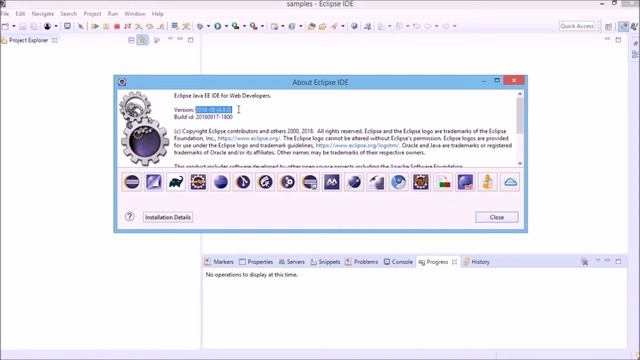Switch to the Console tab
This screenshot has width=640, height=360.
(398, 262)
